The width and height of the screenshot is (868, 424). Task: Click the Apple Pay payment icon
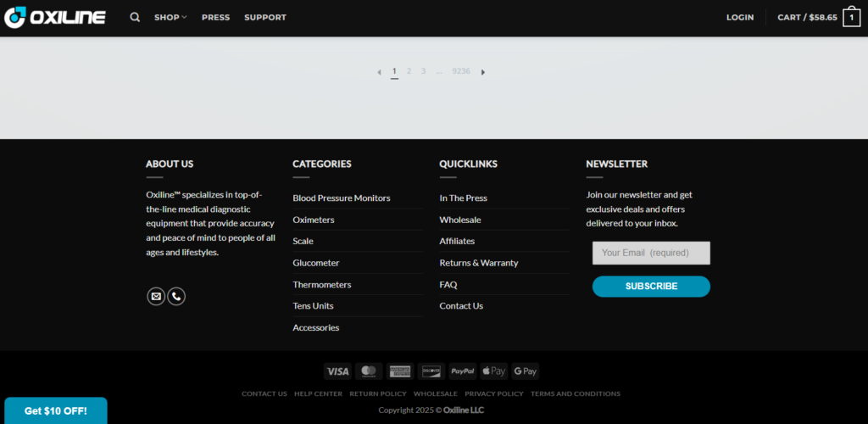click(x=494, y=371)
